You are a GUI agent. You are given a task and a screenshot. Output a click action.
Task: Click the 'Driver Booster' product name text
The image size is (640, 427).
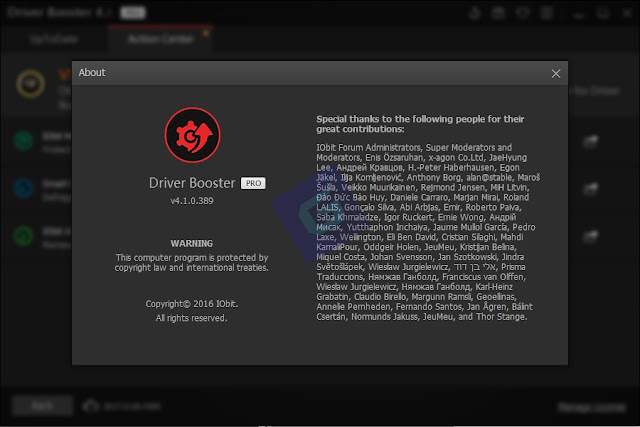tap(192, 183)
